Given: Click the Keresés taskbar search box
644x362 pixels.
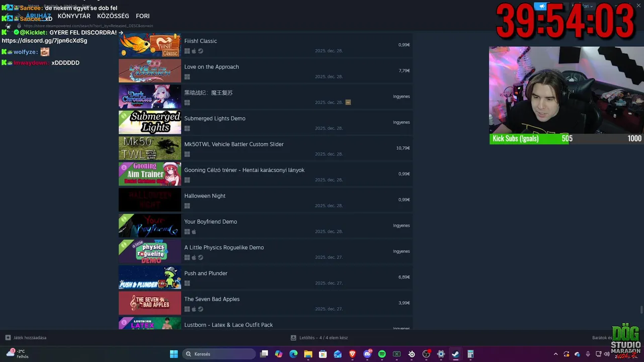Looking at the screenshot, I should click(218, 354).
